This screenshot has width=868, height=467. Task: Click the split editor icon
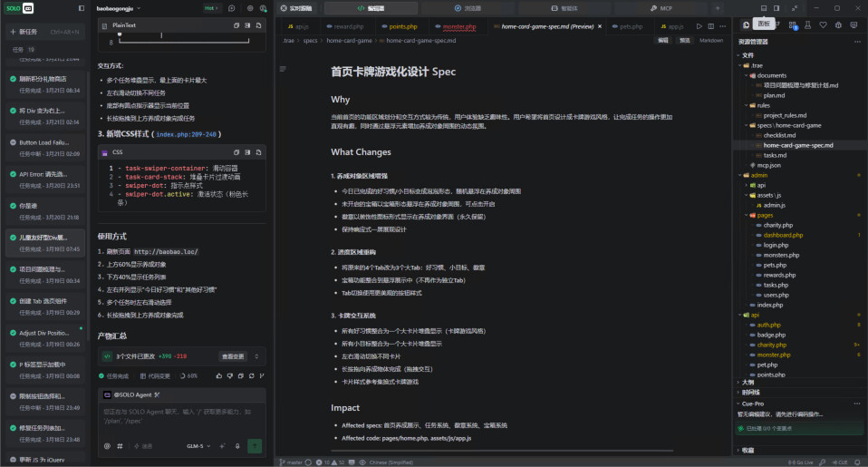coord(710,26)
